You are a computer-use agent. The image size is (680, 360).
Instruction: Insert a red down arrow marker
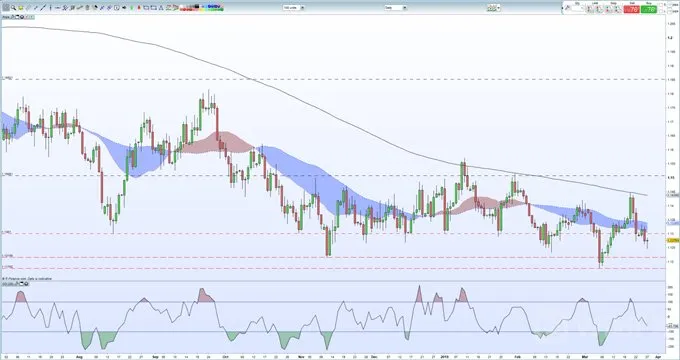click(x=139, y=8)
